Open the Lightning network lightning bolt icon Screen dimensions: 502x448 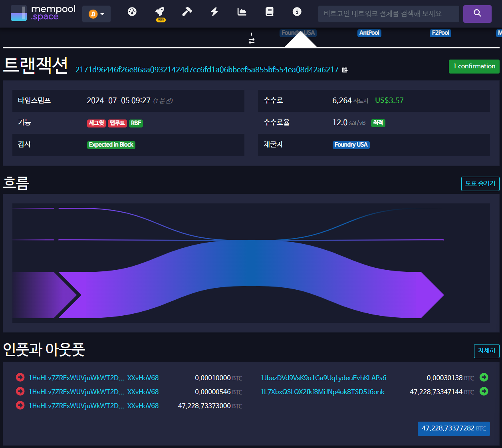(x=214, y=12)
